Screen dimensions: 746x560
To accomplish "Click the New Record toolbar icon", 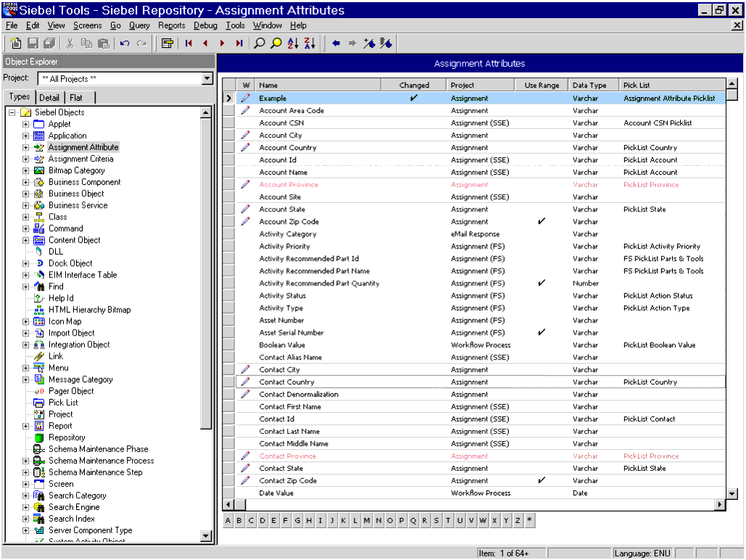I will pyautogui.click(x=15, y=43).
